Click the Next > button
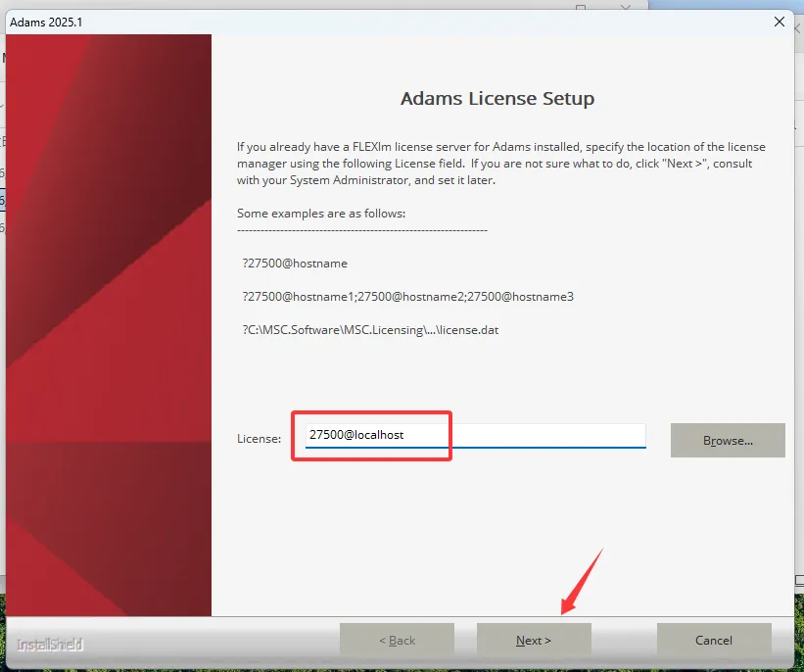This screenshot has height=672, width=804. (534, 641)
